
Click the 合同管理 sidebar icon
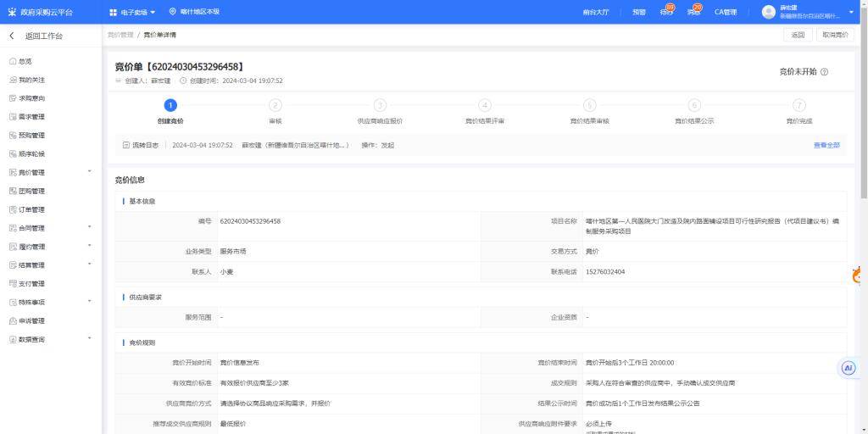13,228
